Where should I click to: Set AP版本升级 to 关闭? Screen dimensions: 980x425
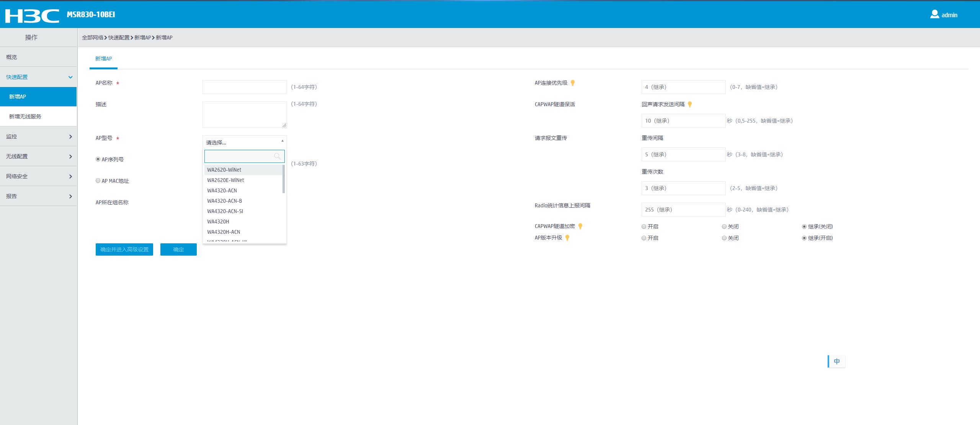point(724,238)
